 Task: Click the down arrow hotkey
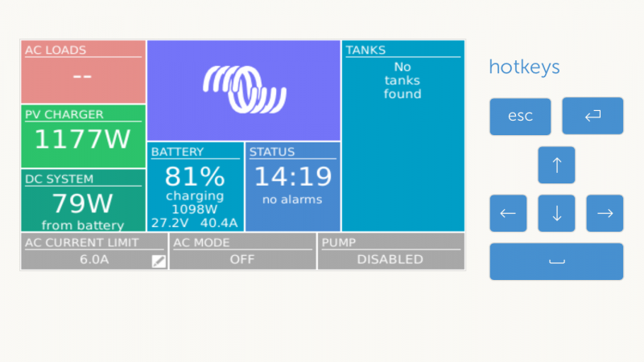(x=556, y=213)
